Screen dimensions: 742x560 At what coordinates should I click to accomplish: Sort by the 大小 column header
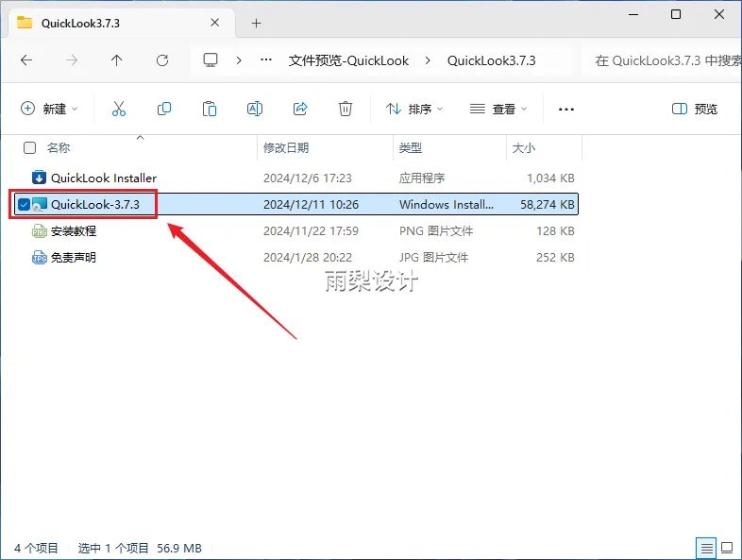[524, 148]
